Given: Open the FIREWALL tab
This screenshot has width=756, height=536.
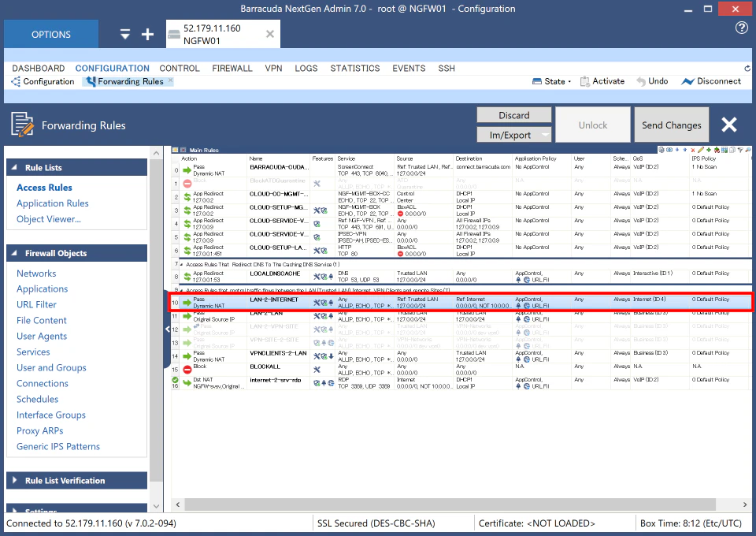Looking at the screenshot, I should tap(232, 69).
